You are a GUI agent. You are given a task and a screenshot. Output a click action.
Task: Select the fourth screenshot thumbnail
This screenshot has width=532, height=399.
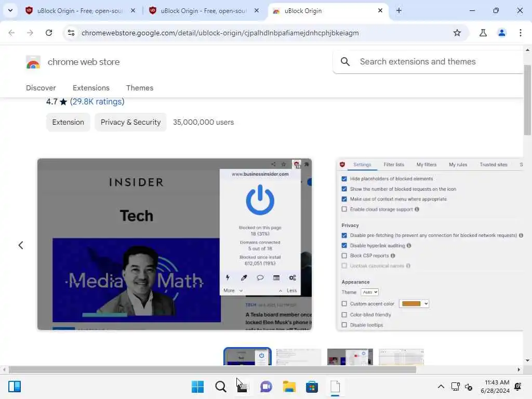point(401,357)
